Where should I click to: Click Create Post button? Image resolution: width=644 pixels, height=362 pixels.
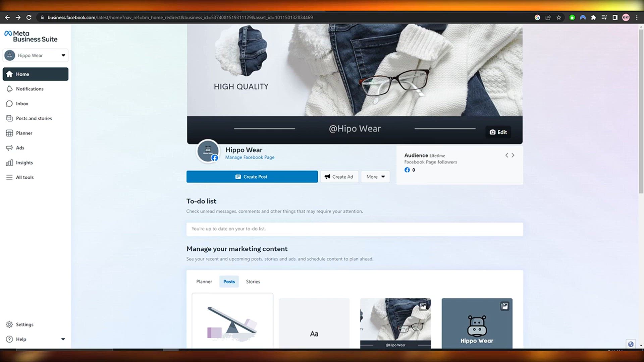pos(252,177)
